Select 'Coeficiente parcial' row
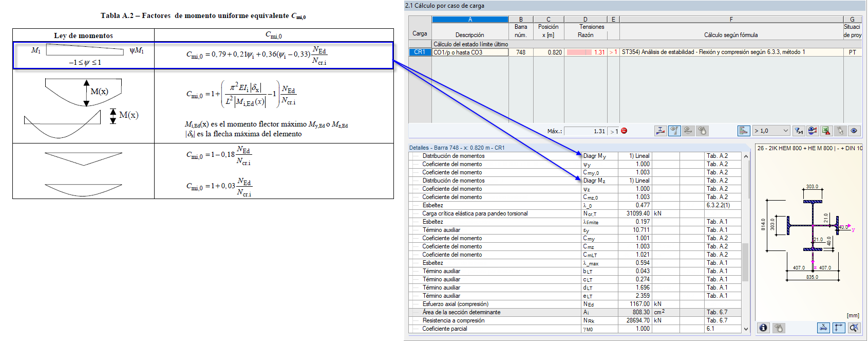Viewport: 868px width, 341px height. click(575, 329)
